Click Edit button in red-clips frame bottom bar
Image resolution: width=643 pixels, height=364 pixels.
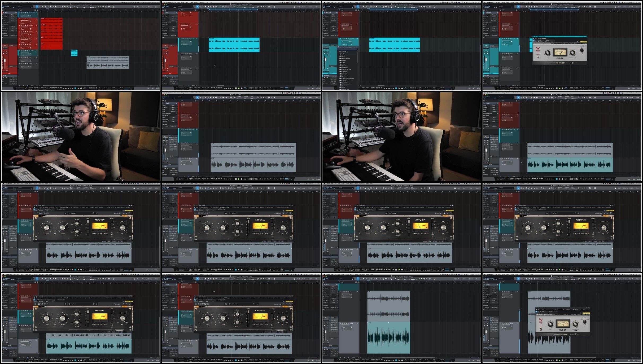(148, 89)
